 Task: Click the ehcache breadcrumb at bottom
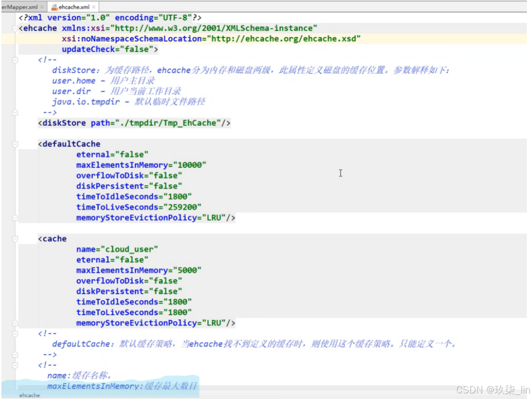(x=29, y=395)
